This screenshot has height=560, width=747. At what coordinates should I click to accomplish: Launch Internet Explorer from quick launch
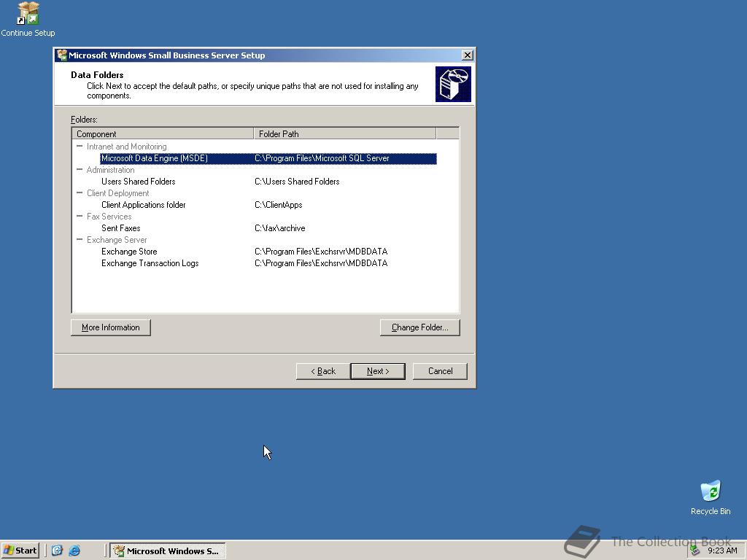(x=74, y=551)
